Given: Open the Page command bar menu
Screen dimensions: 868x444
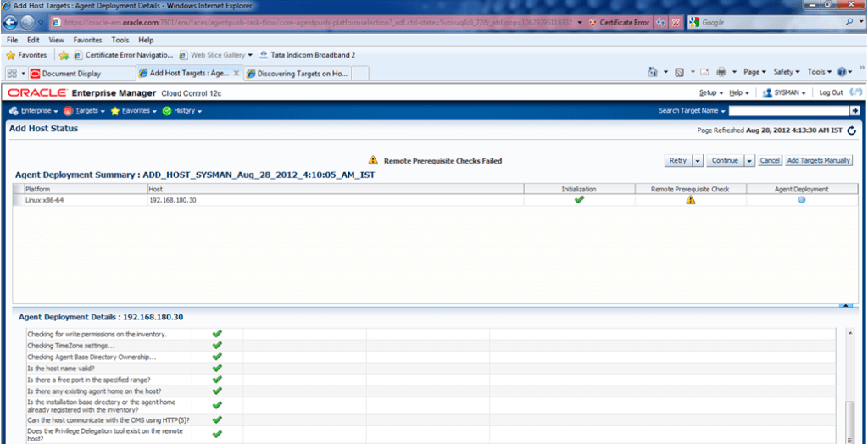Looking at the screenshot, I should tap(754, 72).
